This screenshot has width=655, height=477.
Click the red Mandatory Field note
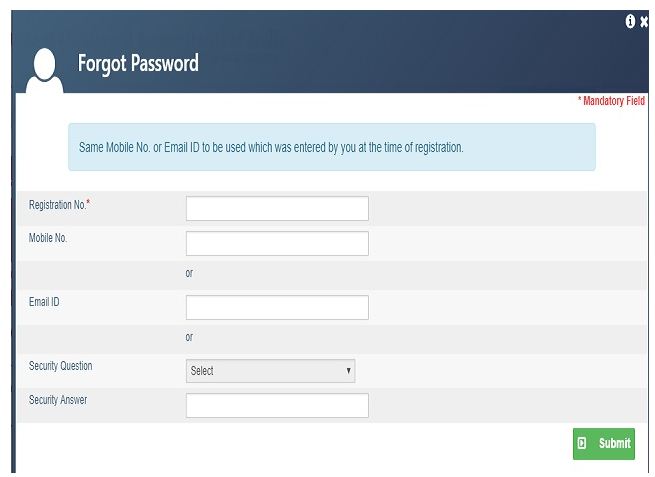tap(612, 101)
